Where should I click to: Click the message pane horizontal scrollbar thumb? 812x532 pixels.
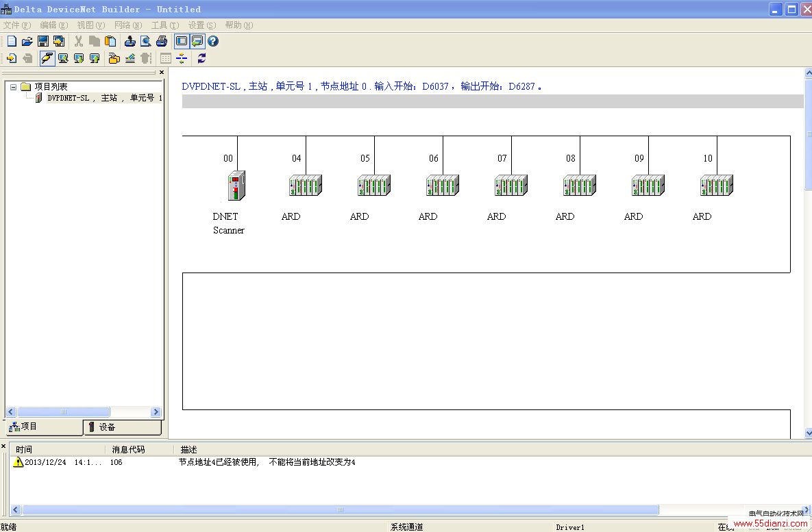coord(341,509)
